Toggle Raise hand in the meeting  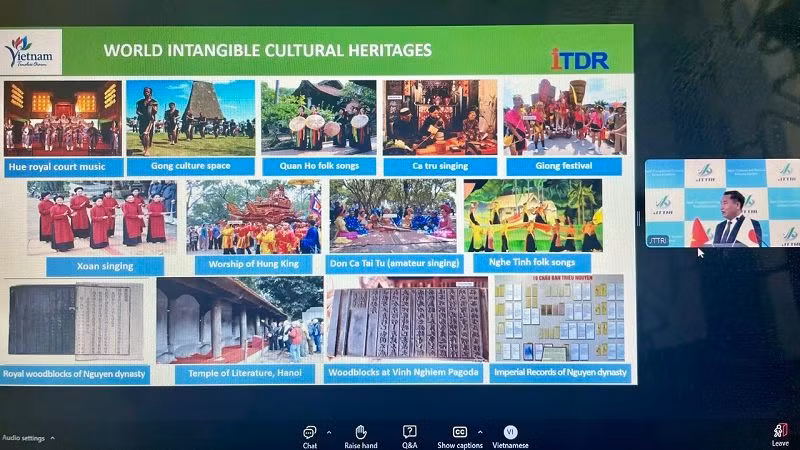(360, 433)
